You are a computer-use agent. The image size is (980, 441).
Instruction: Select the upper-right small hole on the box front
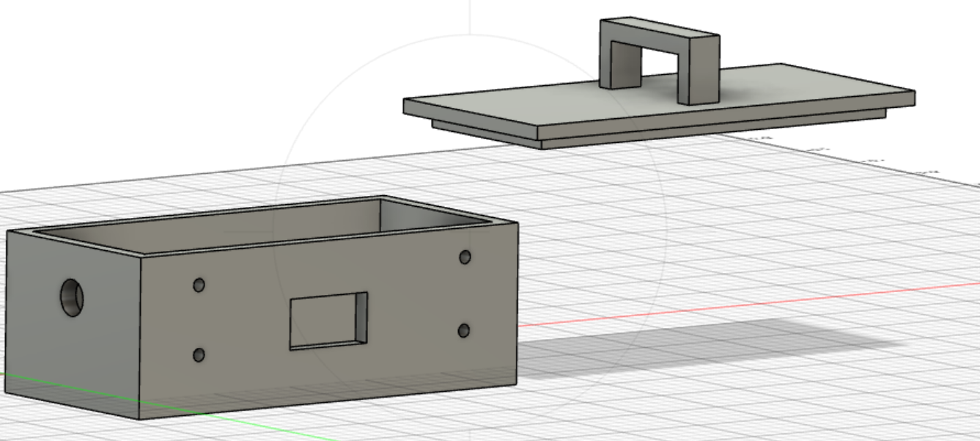click(465, 257)
